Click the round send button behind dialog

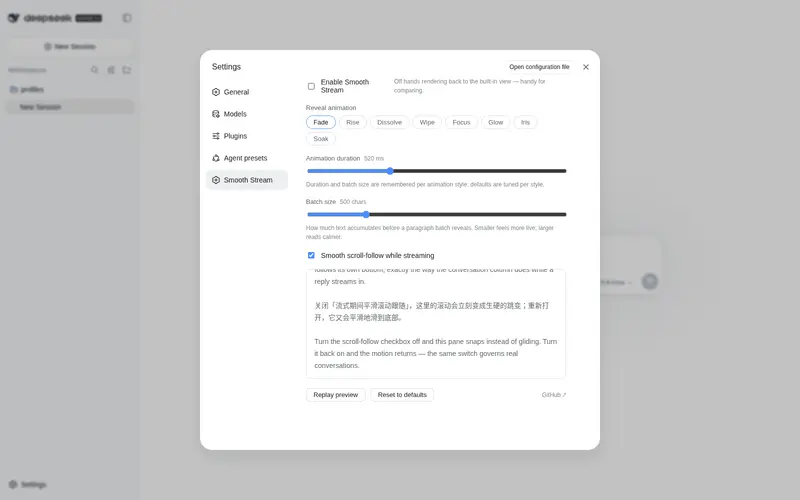[x=649, y=281]
